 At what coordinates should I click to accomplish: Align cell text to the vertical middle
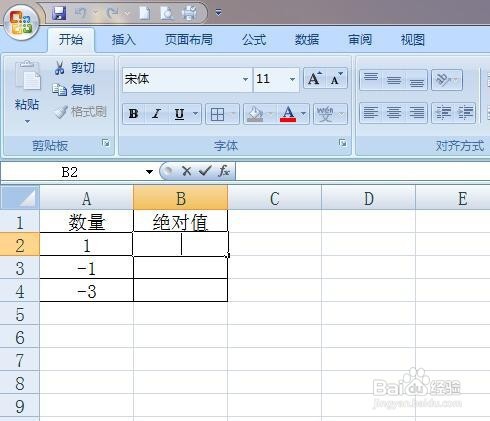[394, 79]
